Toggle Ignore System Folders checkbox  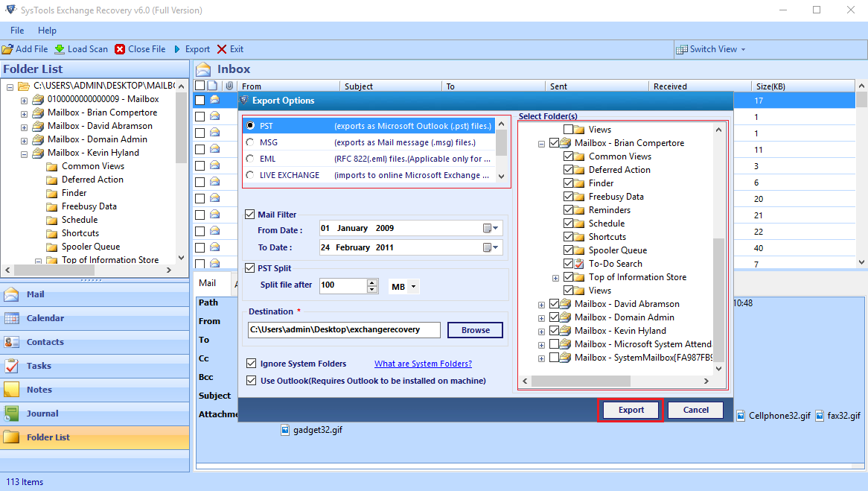pos(252,364)
